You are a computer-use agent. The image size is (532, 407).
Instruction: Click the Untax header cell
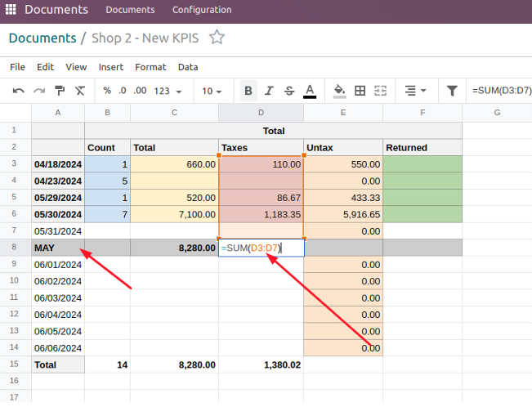[x=343, y=148]
